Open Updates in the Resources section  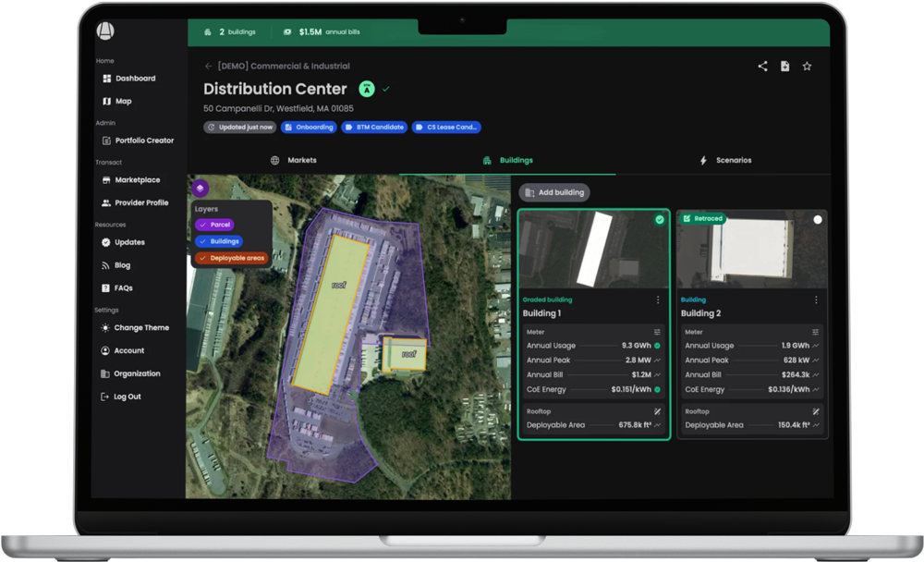(x=123, y=242)
